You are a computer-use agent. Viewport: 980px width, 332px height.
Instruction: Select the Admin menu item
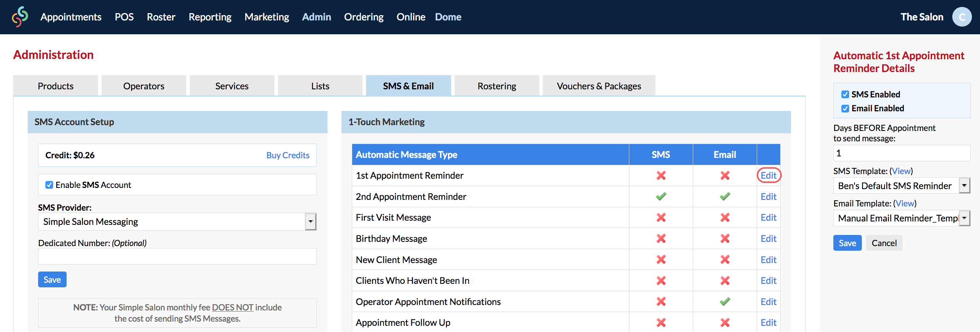(316, 17)
